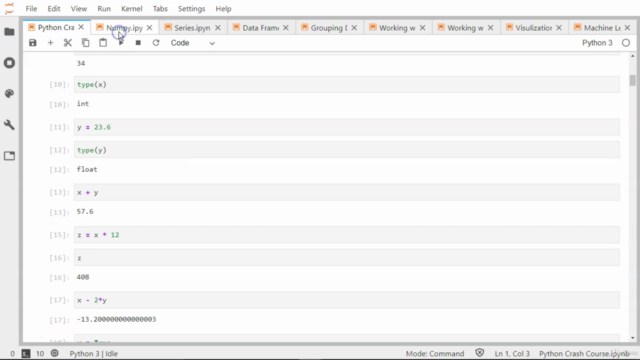Close the Series.ipynb tab
This screenshot has height=360, width=640.
pos(218,28)
